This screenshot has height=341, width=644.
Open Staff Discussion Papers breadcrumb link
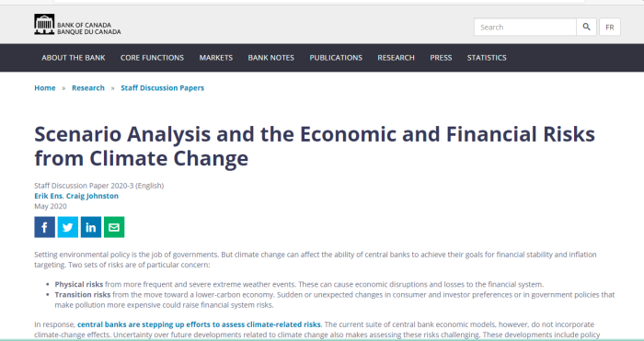162,88
